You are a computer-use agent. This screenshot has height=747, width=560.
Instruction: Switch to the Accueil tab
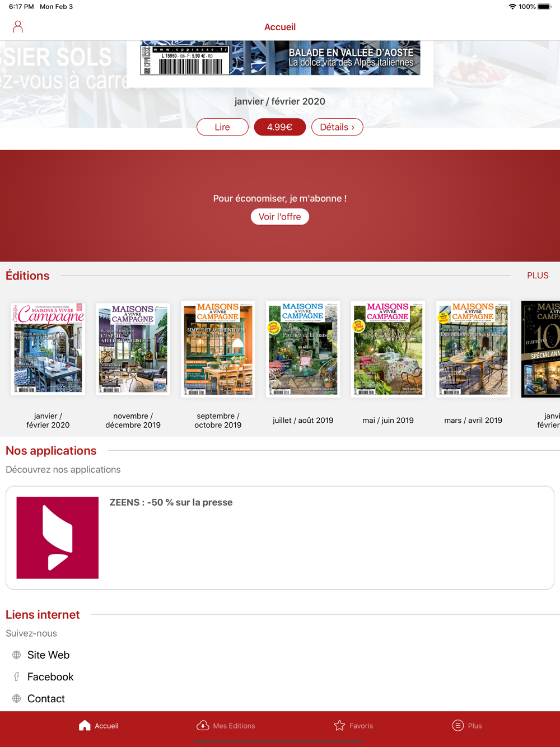coord(99,726)
